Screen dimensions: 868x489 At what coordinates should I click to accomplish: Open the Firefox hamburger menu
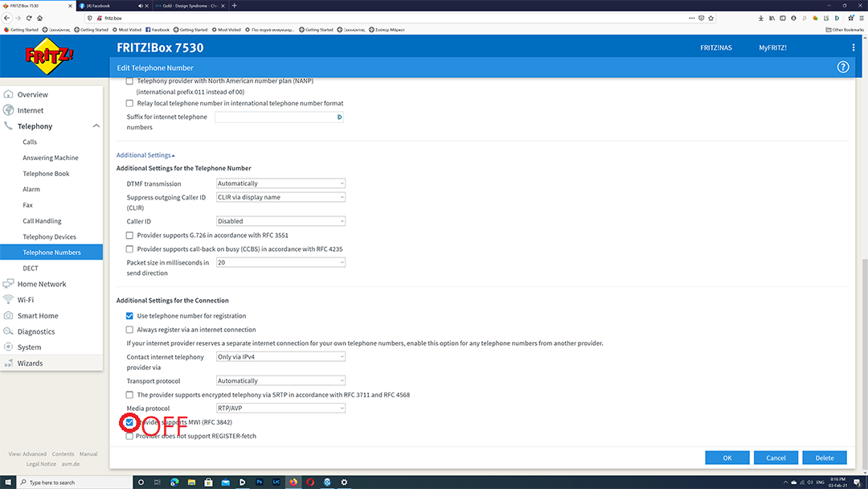pos(862,18)
